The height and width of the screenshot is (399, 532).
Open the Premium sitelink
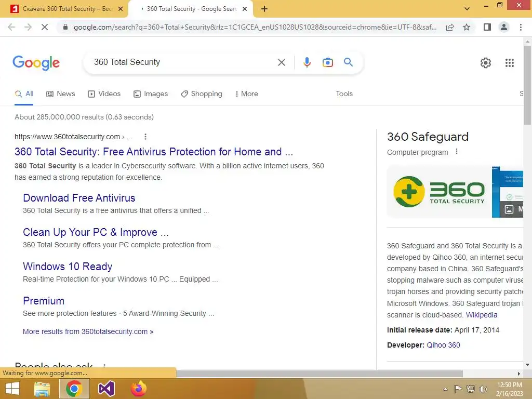pos(44,301)
